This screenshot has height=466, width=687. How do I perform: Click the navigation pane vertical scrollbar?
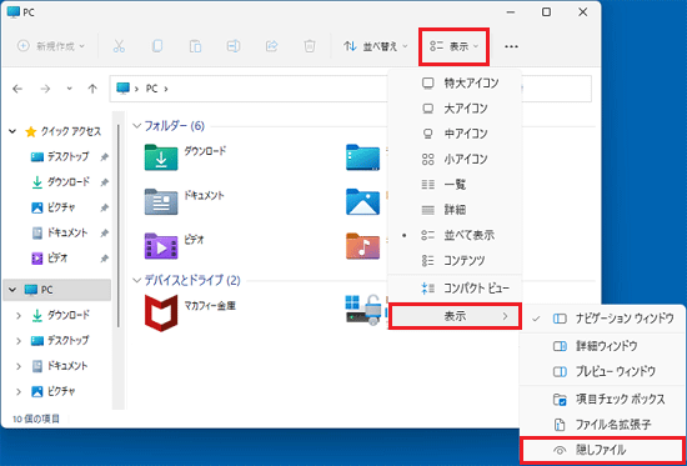pyautogui.click(x=117, y=226)
